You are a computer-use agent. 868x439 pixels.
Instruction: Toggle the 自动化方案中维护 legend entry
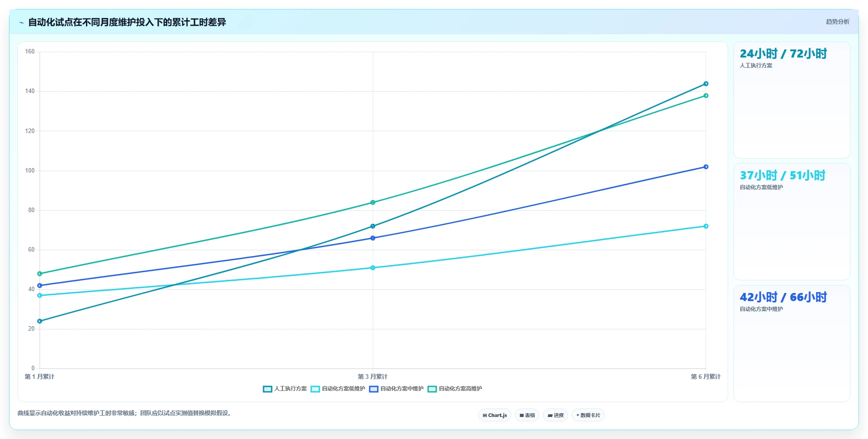click(396, 389)
